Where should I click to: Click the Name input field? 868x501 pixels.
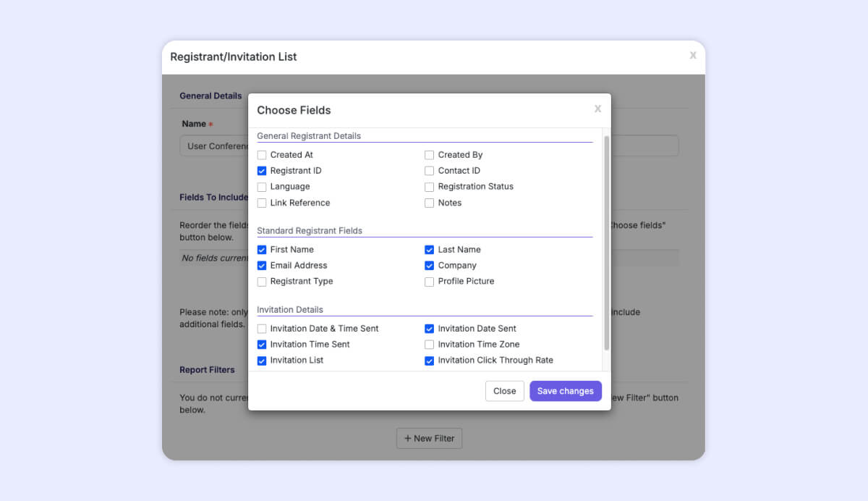pos(429,146)
